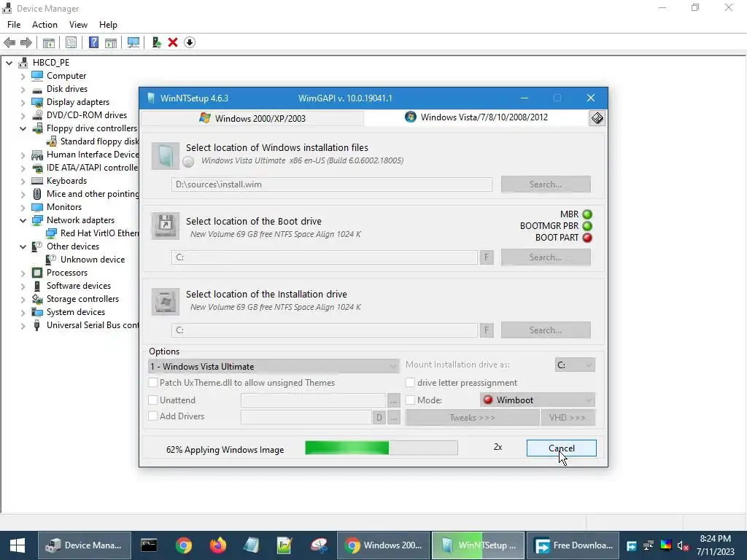
Task: Open the View menu in Device Manager
Action: point(78,25)
